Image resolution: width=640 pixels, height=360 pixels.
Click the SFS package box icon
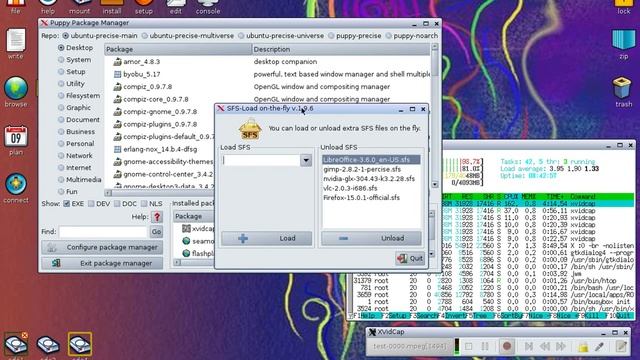click(x=250, y=129)
